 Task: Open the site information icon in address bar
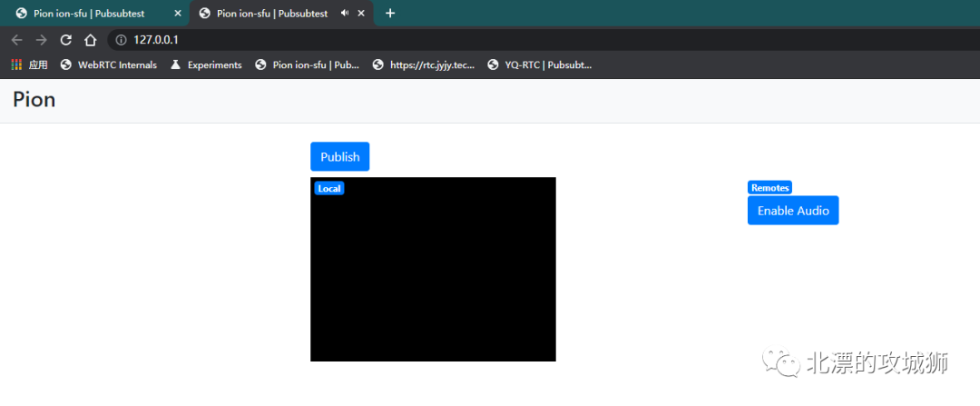[x=121, y=40]
